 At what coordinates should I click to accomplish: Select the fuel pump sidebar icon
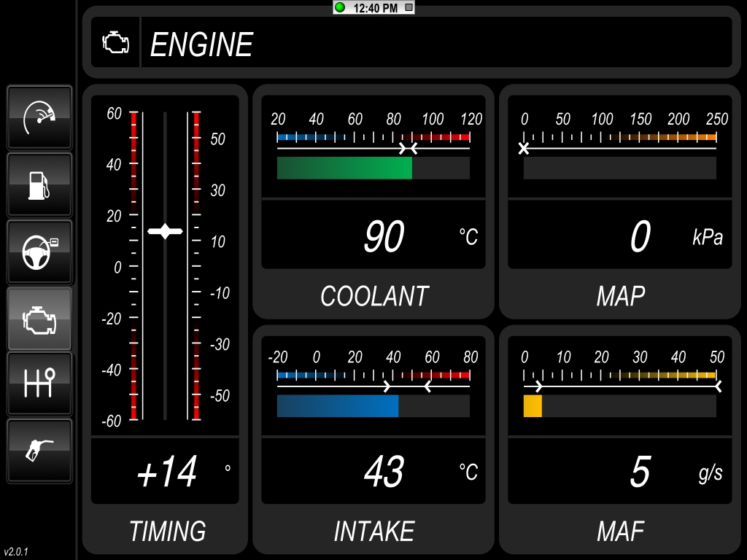click(39, 184)
